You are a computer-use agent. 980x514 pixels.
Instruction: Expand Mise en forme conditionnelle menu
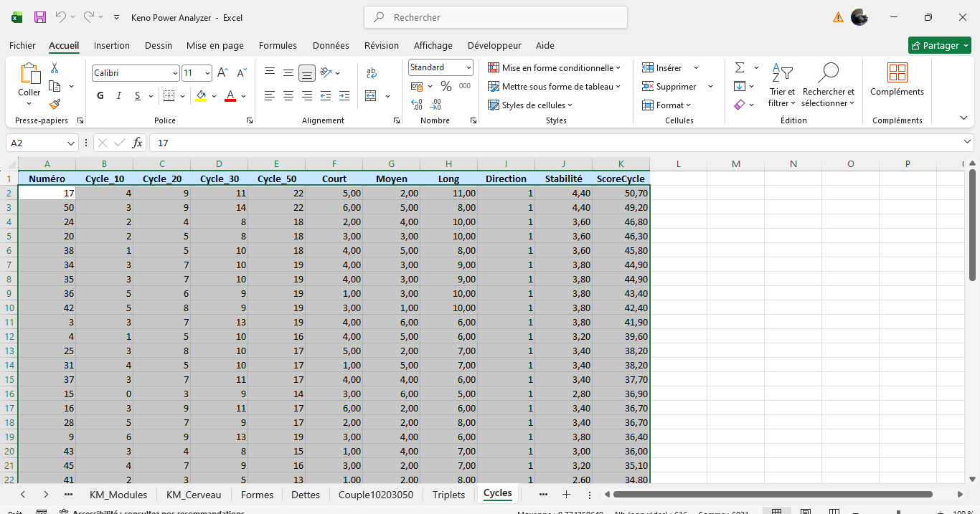click(x=555, y=67)
